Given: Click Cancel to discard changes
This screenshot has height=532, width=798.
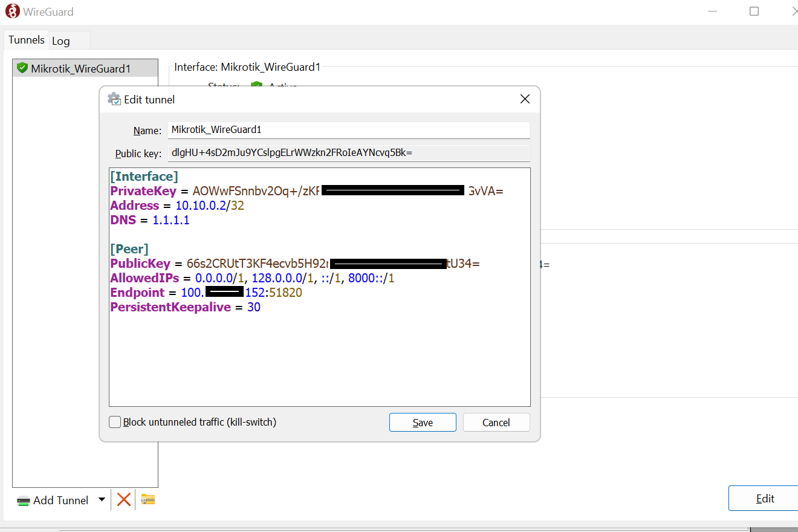Looking at the screenshot, I should pyautogui.click(x=496, y=422).
